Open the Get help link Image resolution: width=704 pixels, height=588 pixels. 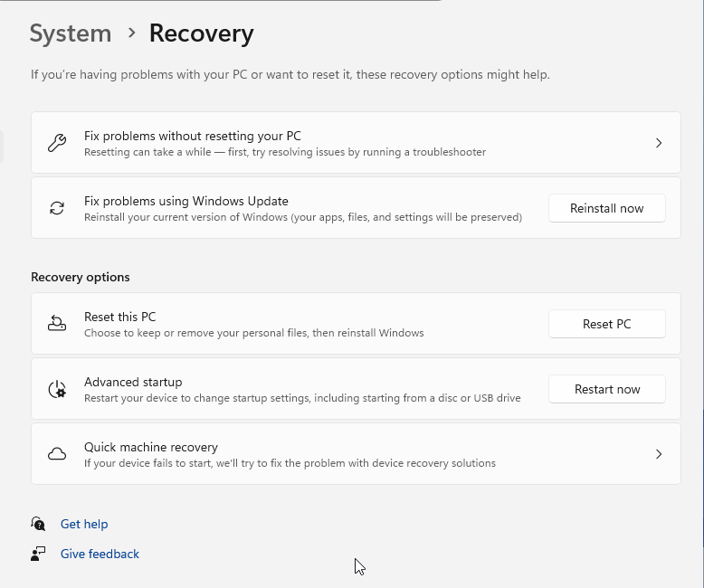tap(84, 524)
